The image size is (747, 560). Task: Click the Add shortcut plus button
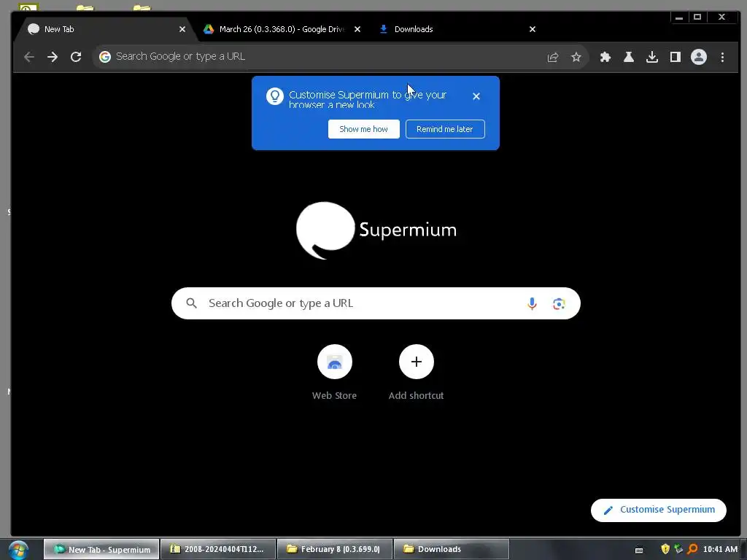(417, 362)
